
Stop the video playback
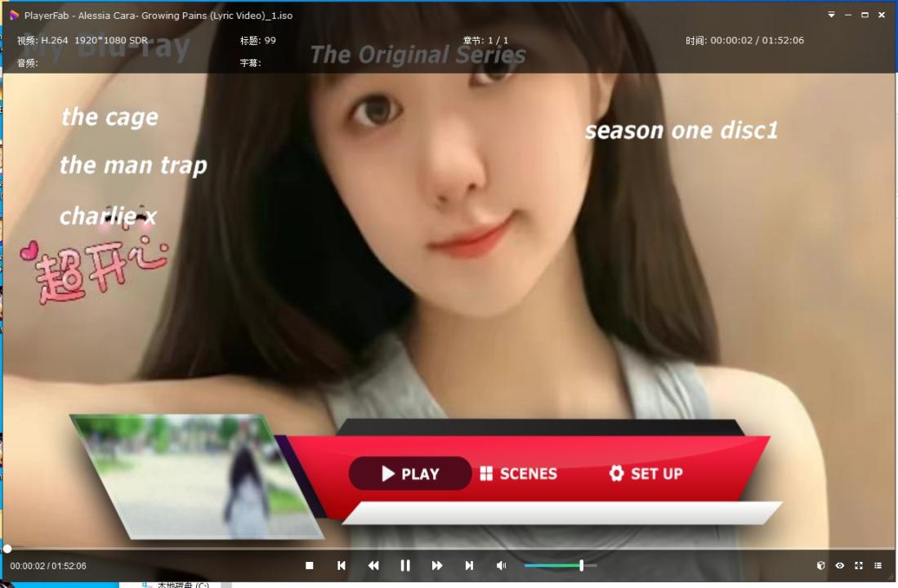309,566
